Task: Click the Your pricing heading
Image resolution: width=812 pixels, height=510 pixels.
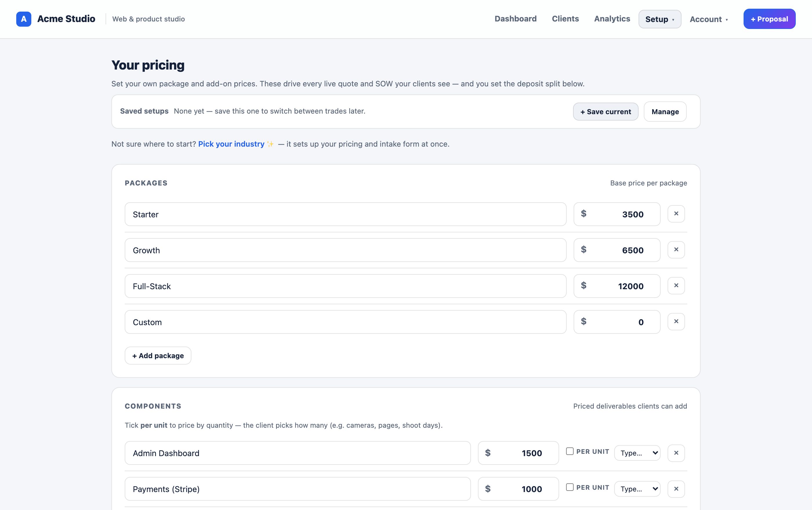Action: click(x=148, y=65)
